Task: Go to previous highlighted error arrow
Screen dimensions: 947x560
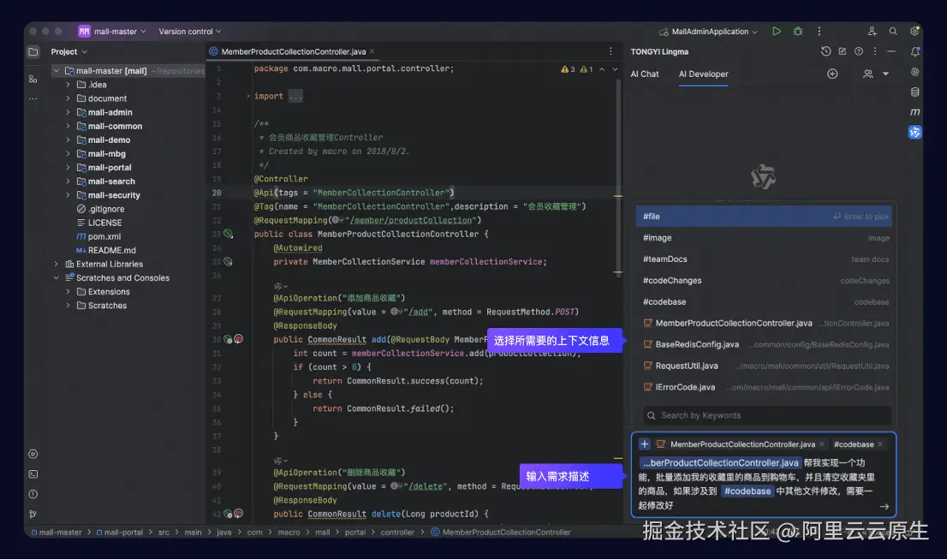Action: click(602, 69)
